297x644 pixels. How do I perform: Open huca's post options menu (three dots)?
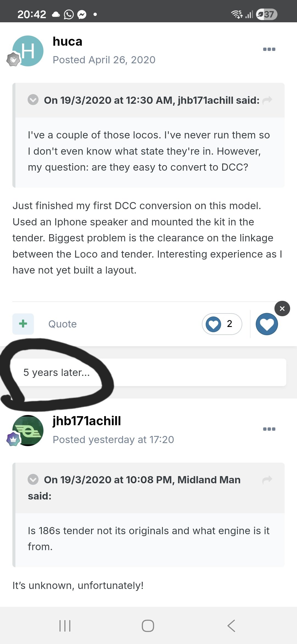click(269, 50)
